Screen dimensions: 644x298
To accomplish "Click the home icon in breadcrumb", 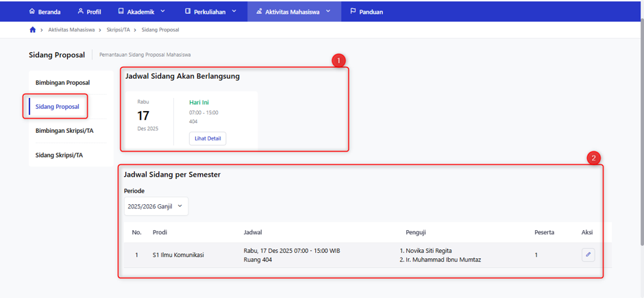I will 33,30.
